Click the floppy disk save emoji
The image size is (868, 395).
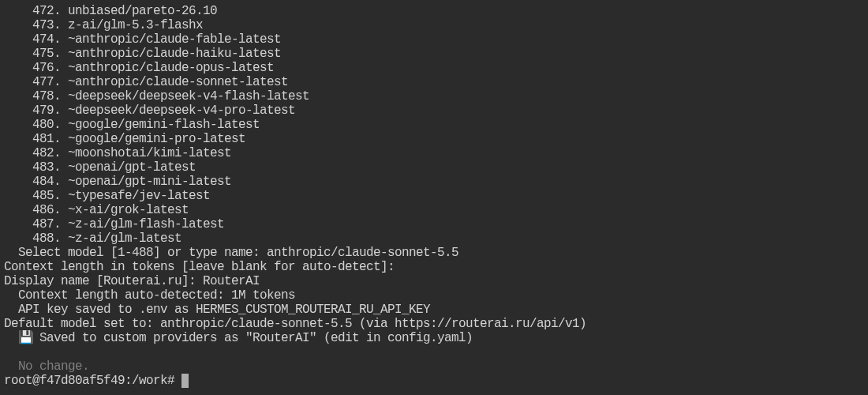25,337
